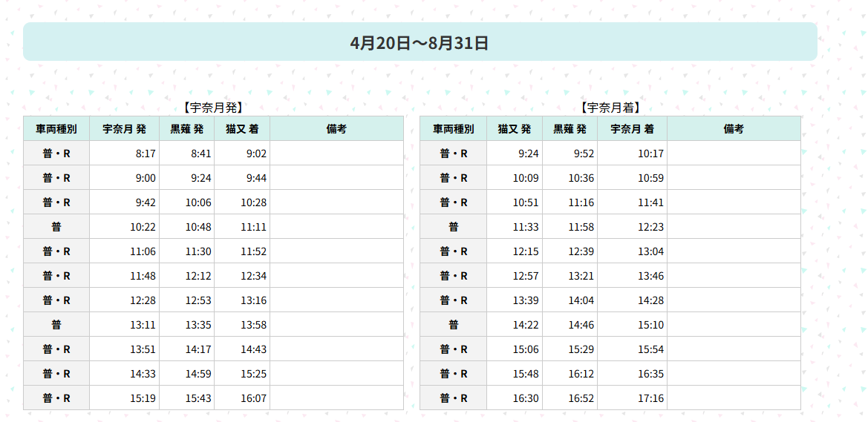Click the 14:46 黒薙 departure cell
This screenshot has width=868, height=422.
point(570,325)
